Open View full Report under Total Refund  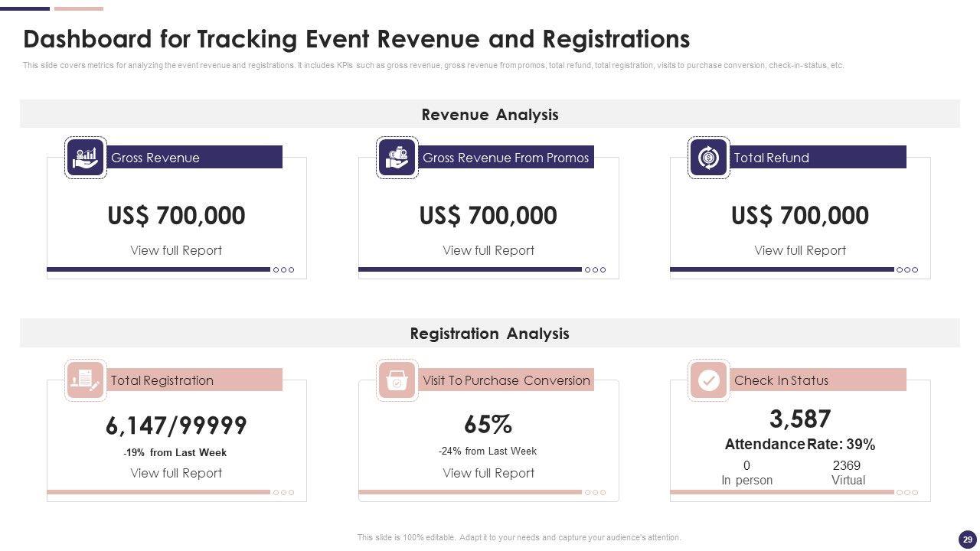(800, 250)
